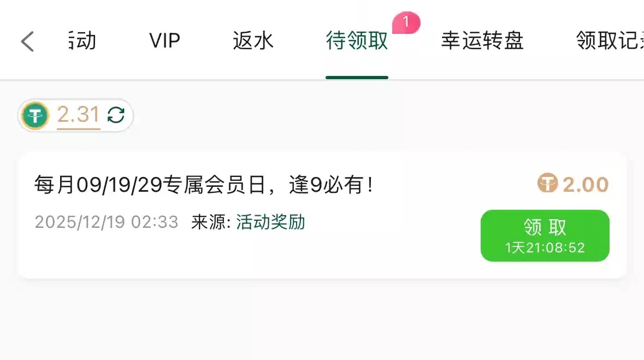Tap the gold coin icon beside 2.00
The height and width of the screenshot is (360, 644).
pyautogui.click(x=547, y=183)
